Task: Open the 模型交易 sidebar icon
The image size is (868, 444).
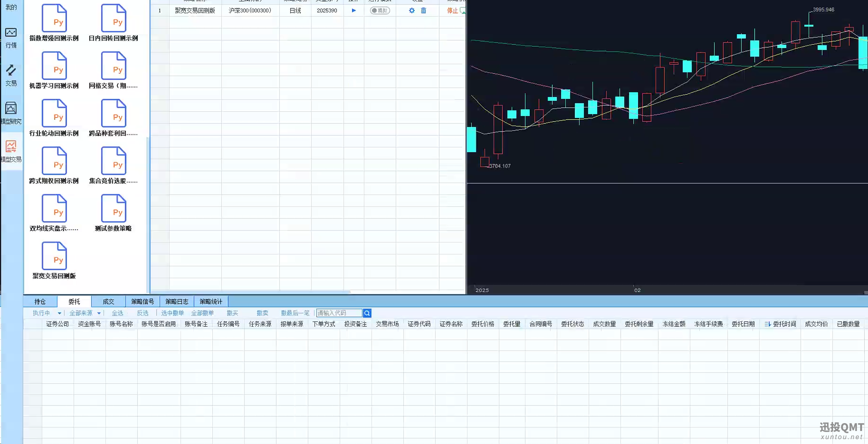Action: pos(11,151)
